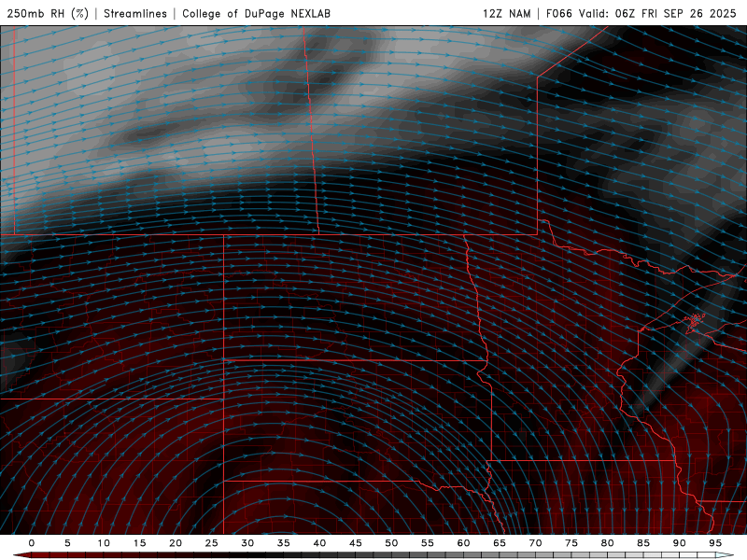Click the "55" color scale label
This screenshot has width=747, height=560.
click(428, 543)
